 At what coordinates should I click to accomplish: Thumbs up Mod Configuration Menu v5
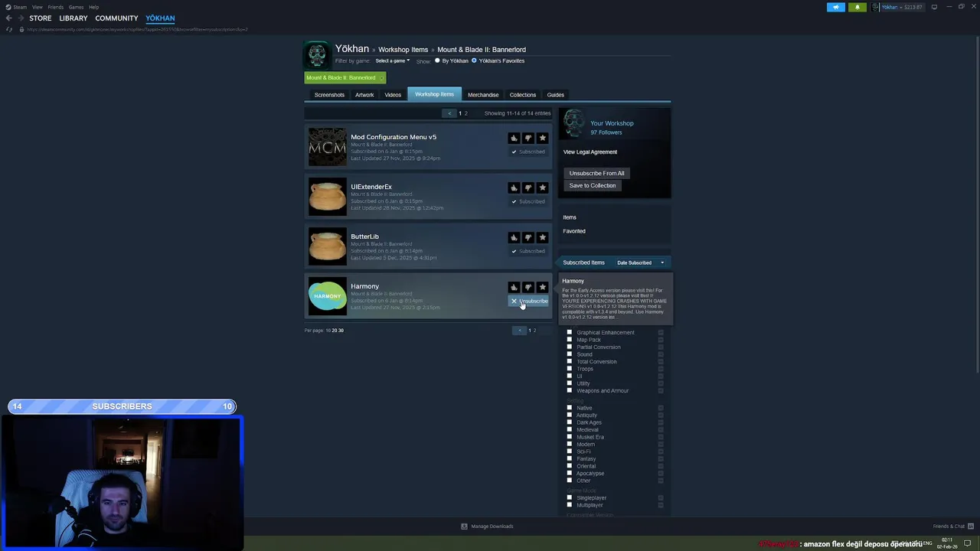(514, 138)
